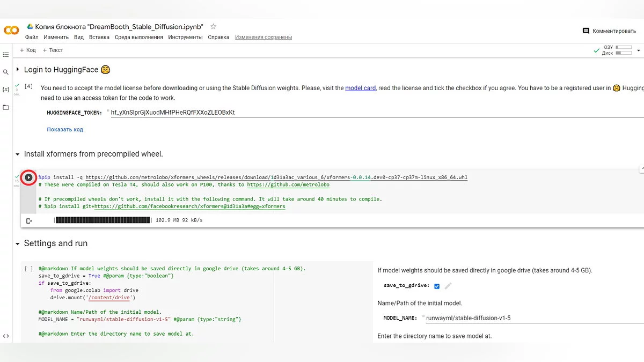The height and width of the screenshot is (362, 644).
Task: Toggle the save_to_gdrive checkbox
Action: [x=437, y=286]
